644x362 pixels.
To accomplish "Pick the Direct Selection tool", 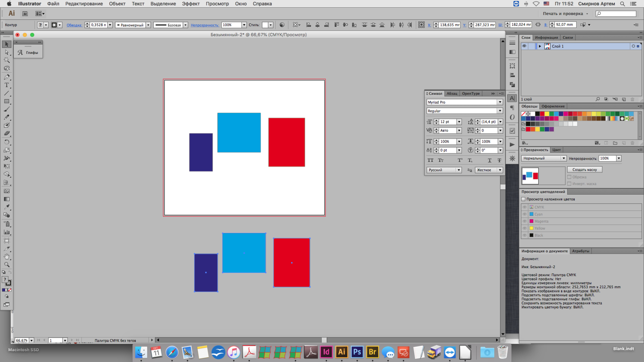I will (7, 52).
